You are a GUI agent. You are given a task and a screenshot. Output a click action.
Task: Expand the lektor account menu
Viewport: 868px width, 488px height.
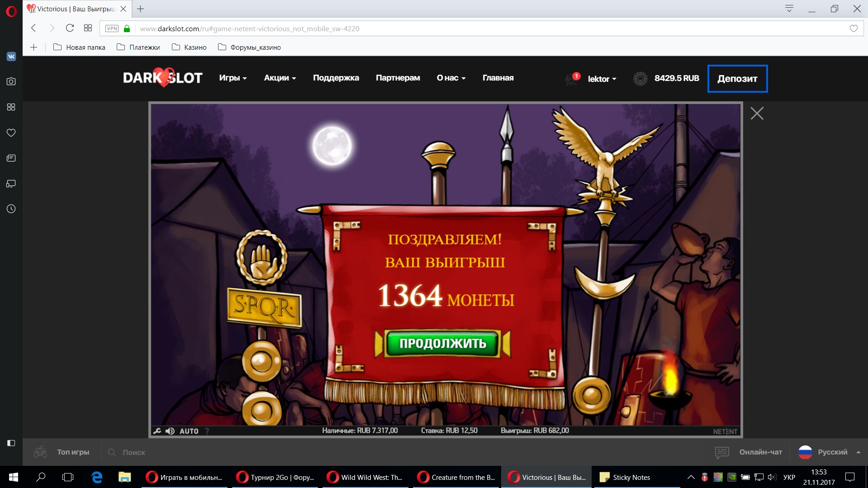[x=602, y=79]
